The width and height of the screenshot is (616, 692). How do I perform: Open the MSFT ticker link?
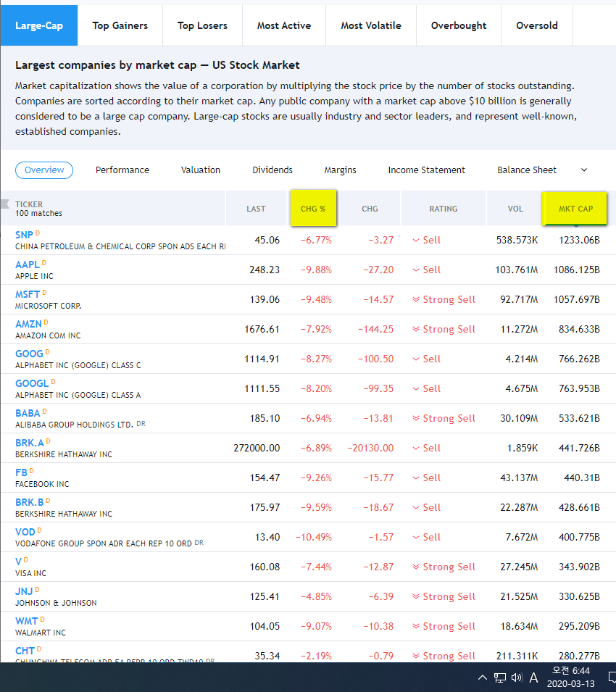[28, 294]
